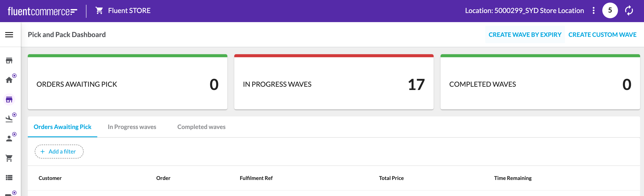Select the highlighted purple store sidebar icon
The image size is (644, 196).
9,100
